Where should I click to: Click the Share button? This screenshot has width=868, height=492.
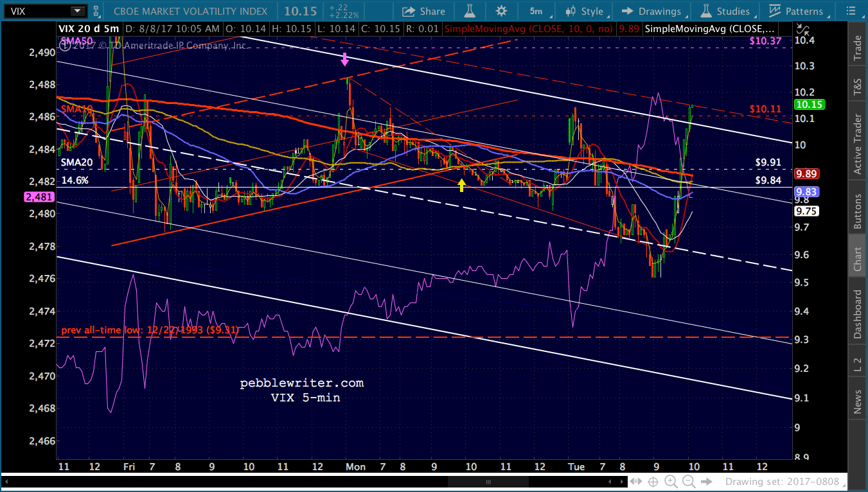click(x=423, y=11)
